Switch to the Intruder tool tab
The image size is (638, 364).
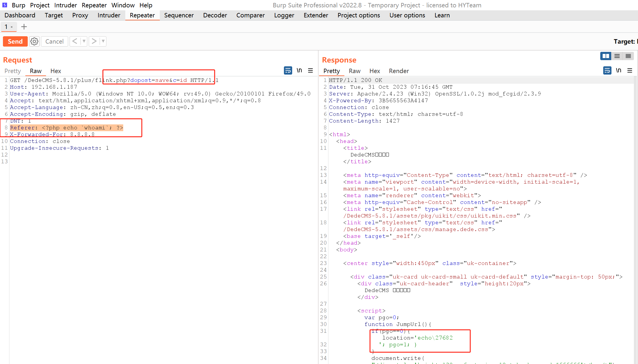coord(109,15)
